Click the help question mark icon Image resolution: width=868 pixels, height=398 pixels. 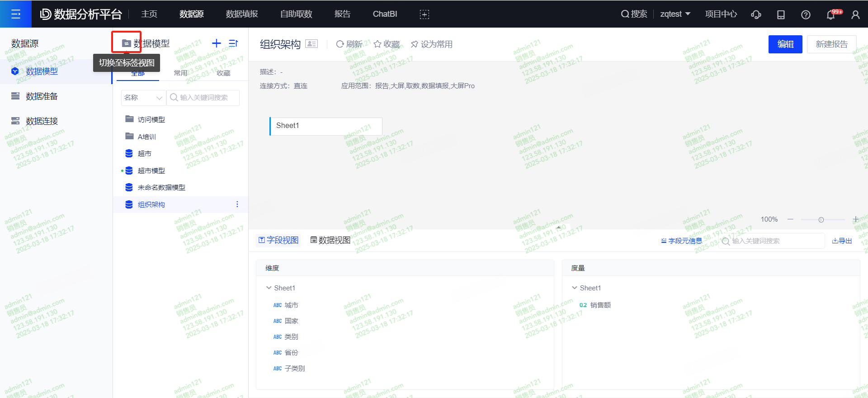pyautogui.click(x=806, y=14)
